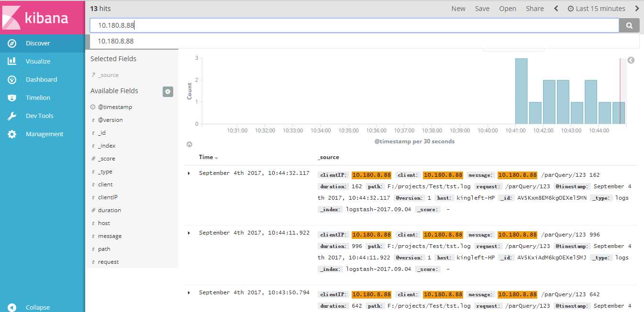Click histogram bar at 10:44:00
Viewport: 644px width, 312px height.
click(605, 113)
